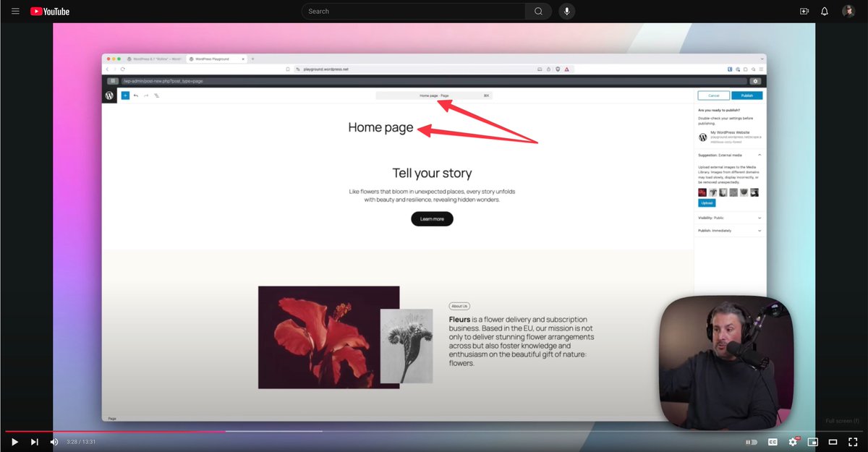Open the account avatar menu
This screenshot has height=452, width=868.
848,11
